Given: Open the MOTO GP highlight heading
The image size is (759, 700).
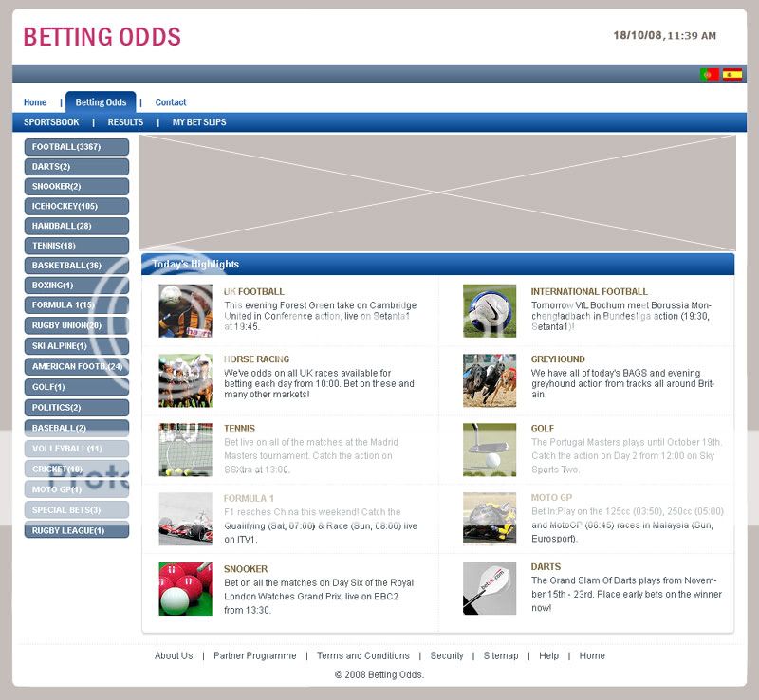Looking at the screenshot, I should (x=551, y=498).
